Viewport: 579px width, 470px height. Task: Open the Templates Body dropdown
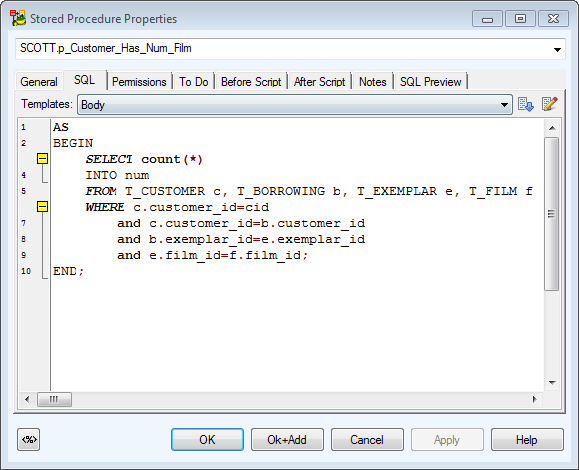click(504, 105)
